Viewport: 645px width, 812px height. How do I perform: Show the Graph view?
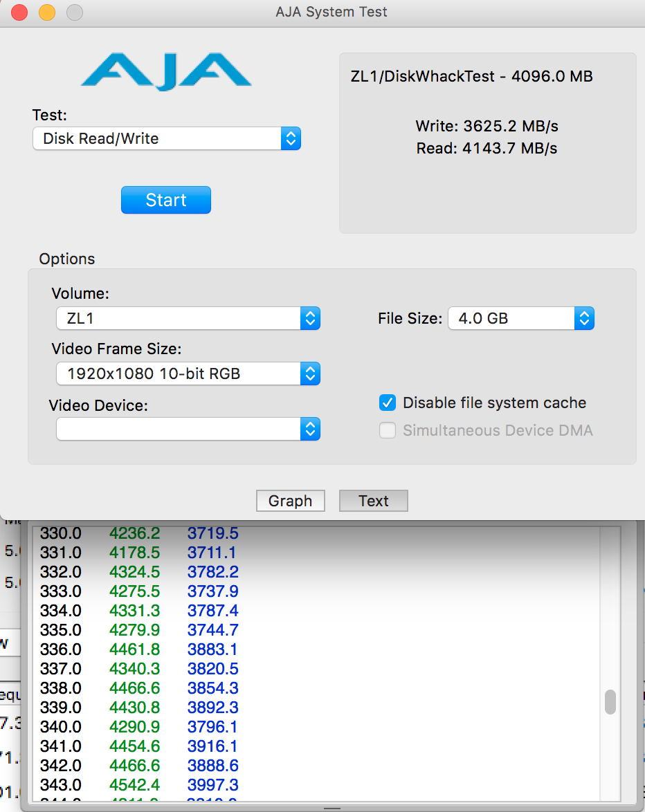point(291,501)
